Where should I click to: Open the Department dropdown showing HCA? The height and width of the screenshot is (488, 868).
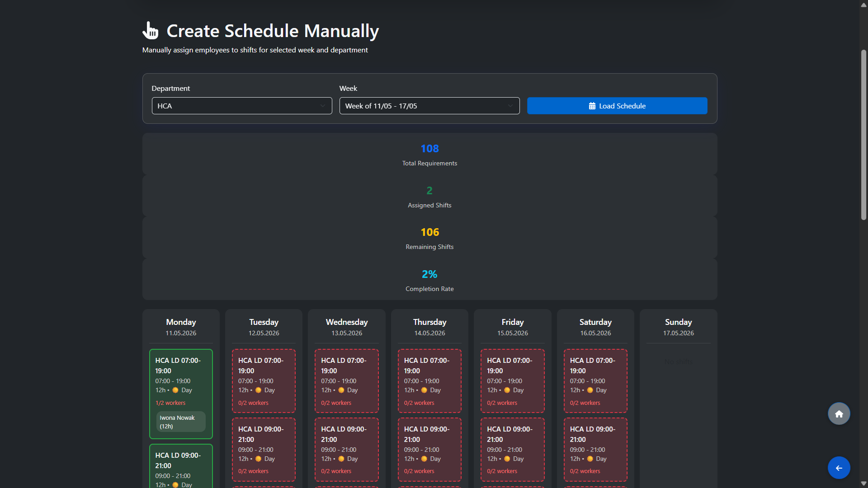tap(242, 105)
